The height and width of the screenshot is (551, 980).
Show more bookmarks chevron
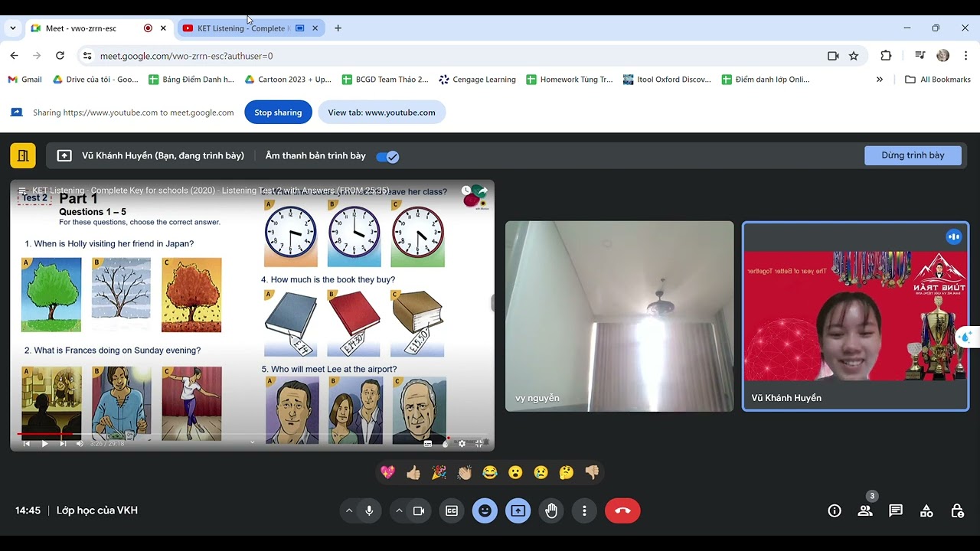(x=879, y=80)
